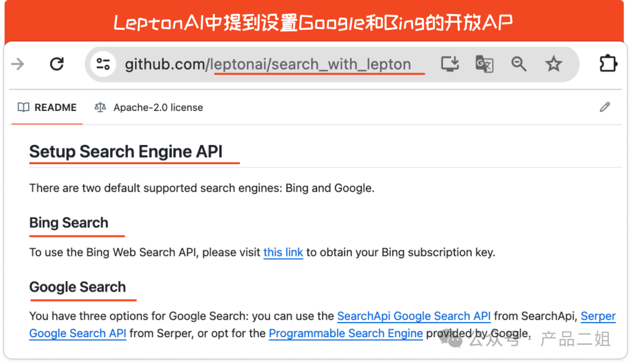Open the Extensions puzzle-piece menu
The image size is (631, 364).
click(x=608, y=64)
